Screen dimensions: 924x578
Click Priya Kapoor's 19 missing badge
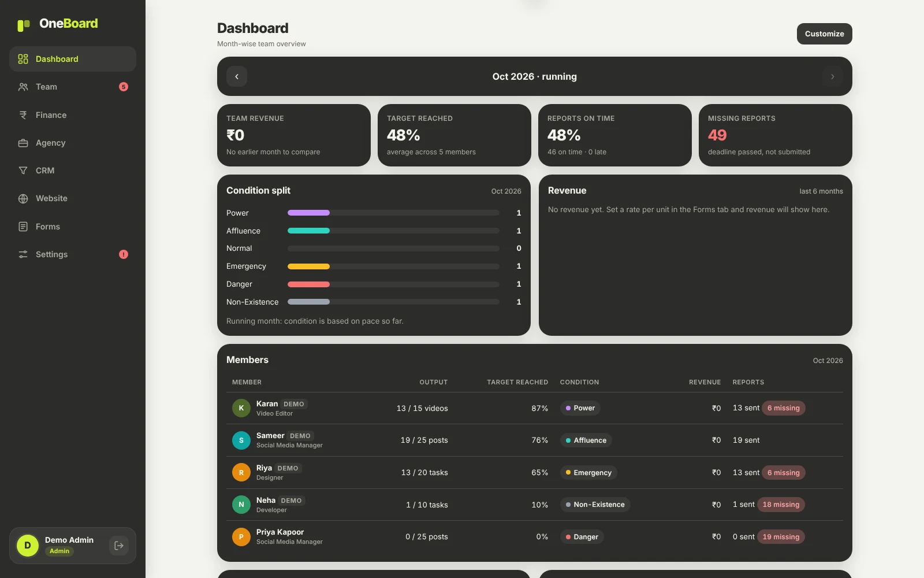(x=781, y=537)
